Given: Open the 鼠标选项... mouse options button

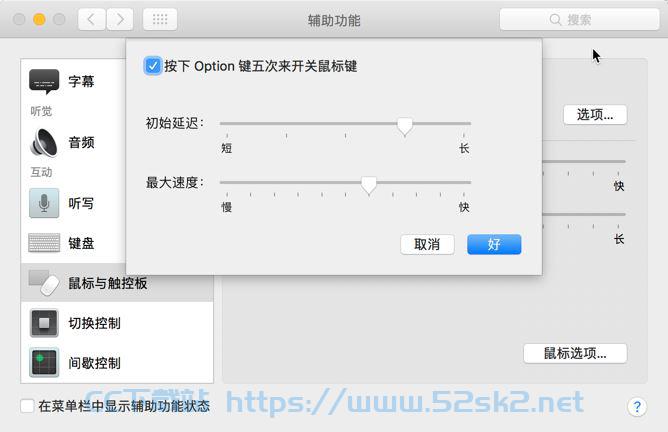Looking at the screenshot, I should click(575, 353).
